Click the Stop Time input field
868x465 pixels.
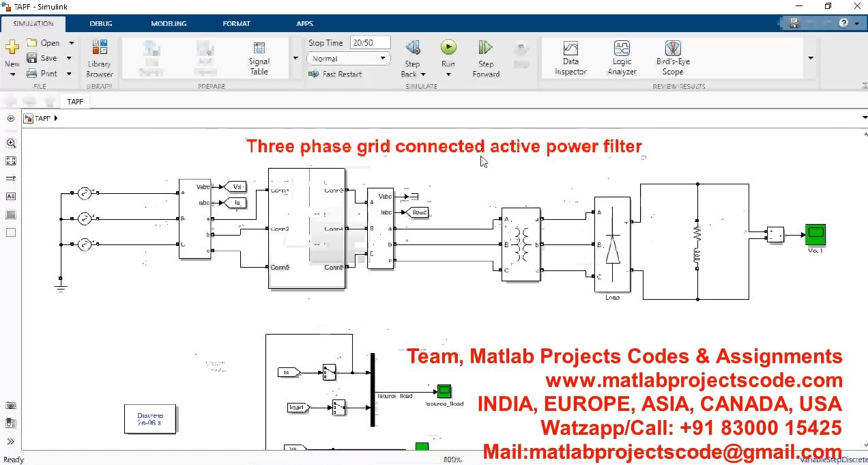click(370, 42)
